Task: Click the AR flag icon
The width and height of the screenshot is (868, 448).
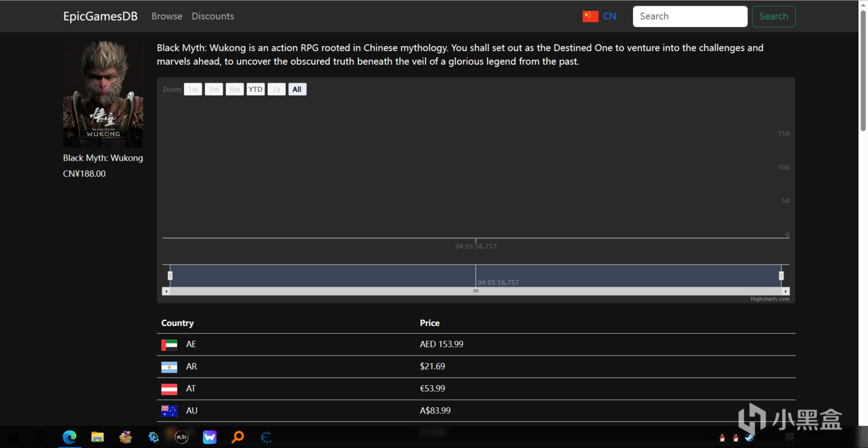Action: tap(169, 367)
